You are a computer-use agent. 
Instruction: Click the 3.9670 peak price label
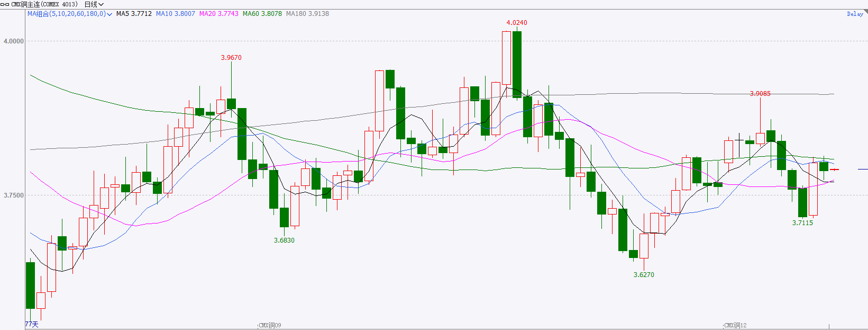point(231,58)
